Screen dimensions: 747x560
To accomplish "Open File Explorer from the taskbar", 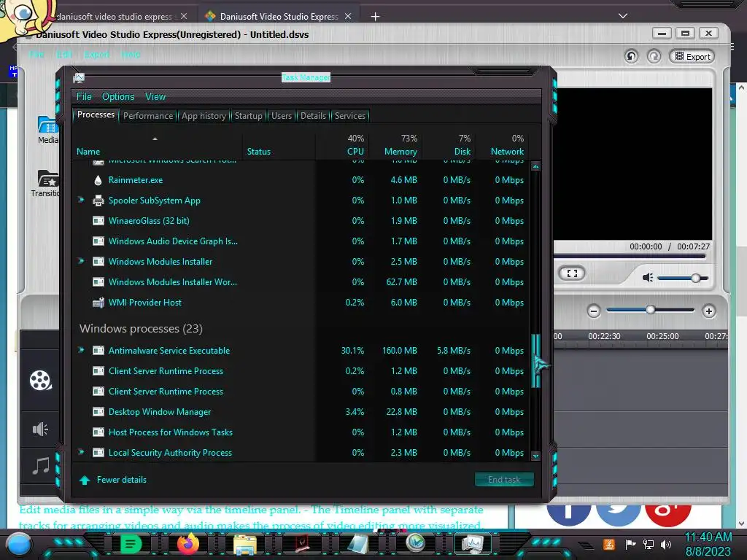I will pos(245,544).
